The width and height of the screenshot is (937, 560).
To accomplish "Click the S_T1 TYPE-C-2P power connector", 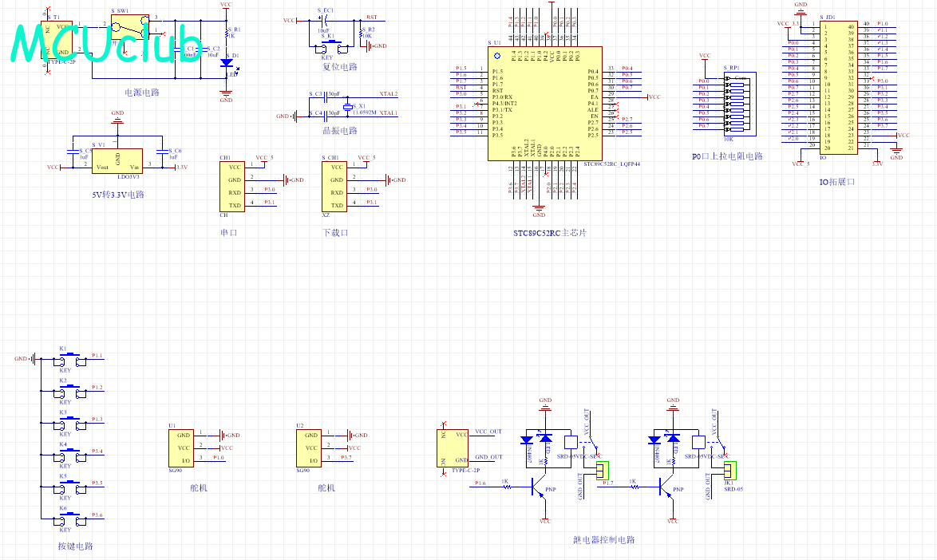I will [x=60, y=39].
